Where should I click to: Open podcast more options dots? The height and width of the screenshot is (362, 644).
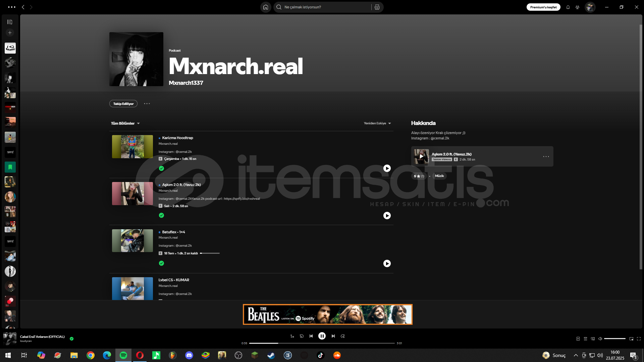point(147,104)
